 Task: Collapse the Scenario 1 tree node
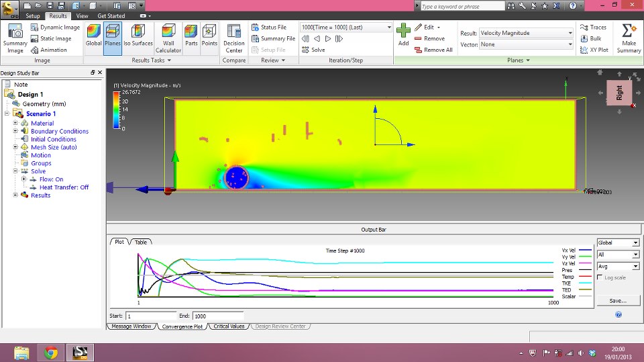point(7,114)
